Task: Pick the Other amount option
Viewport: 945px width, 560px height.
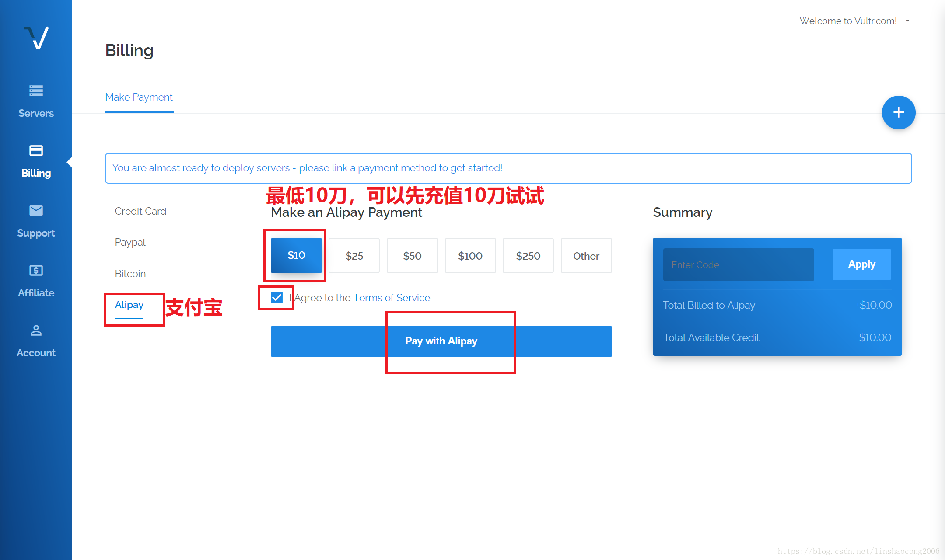Action: pos(586,256)
